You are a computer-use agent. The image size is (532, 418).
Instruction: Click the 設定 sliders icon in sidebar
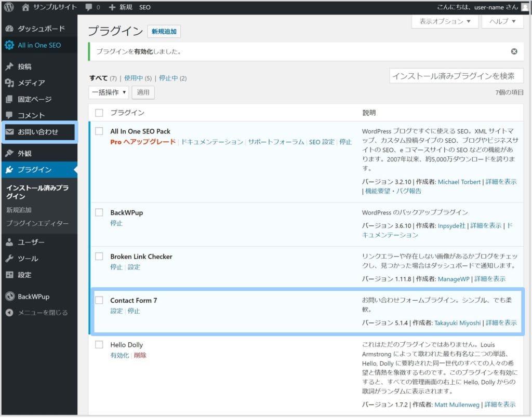[9, 275]
